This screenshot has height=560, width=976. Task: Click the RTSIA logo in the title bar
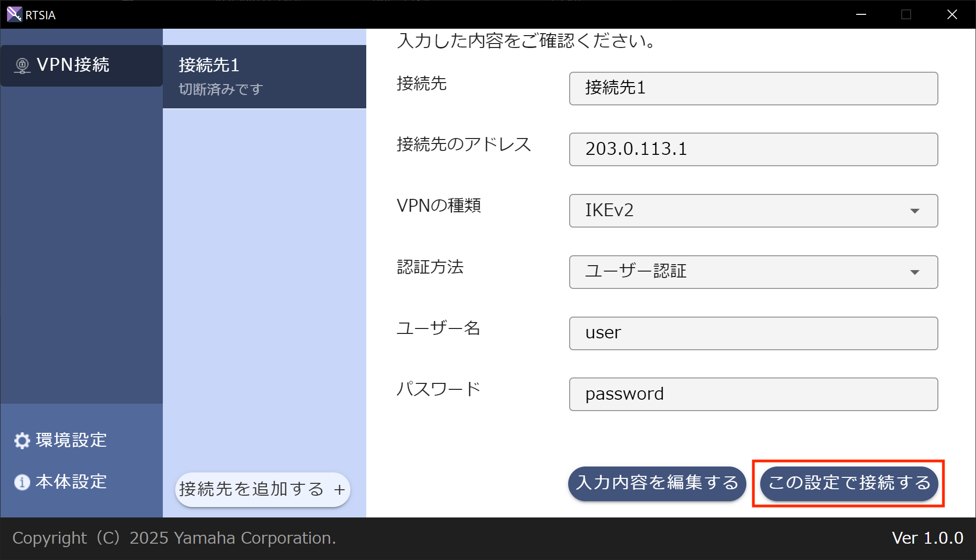pyautogui.click(x=14, y=14)
